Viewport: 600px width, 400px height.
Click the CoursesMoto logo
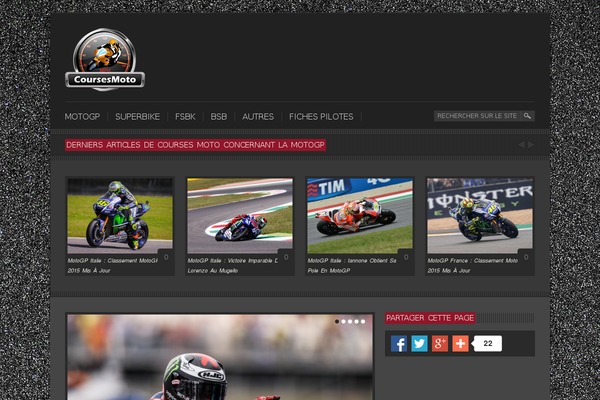pos(105,60)
